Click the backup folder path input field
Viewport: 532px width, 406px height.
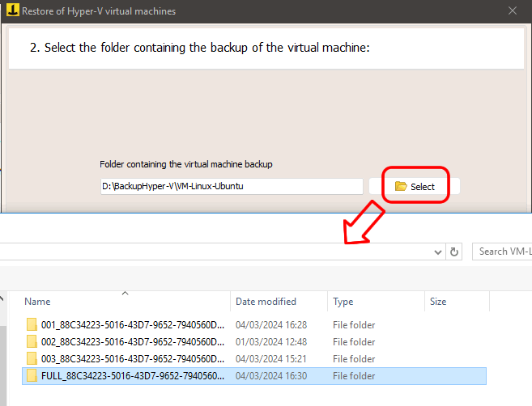pos(232,186)
